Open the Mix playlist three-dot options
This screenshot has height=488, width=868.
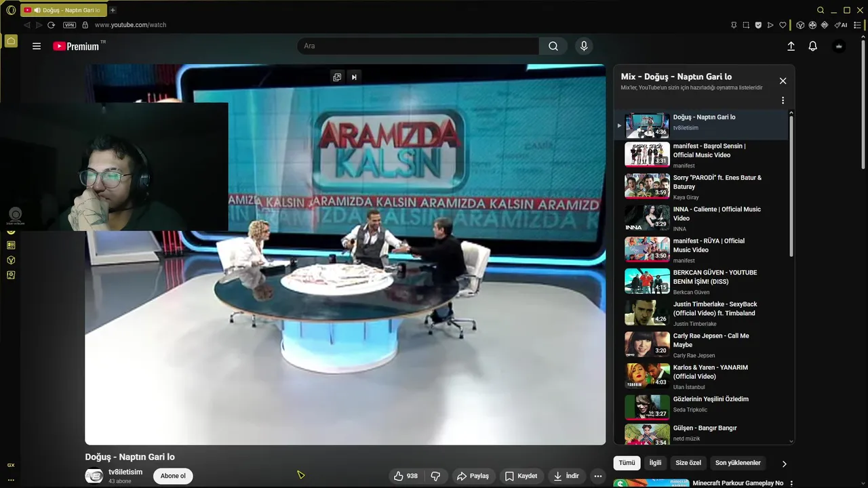783,100
